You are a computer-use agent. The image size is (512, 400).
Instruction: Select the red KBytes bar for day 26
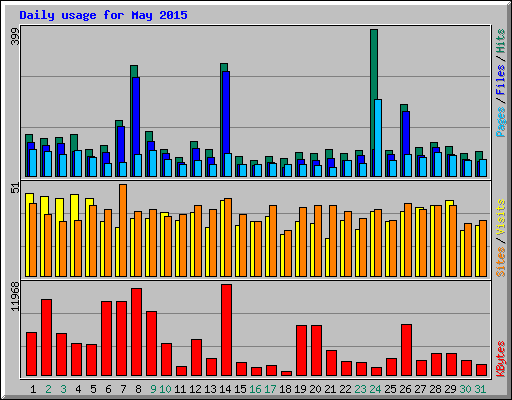[406, 350]
